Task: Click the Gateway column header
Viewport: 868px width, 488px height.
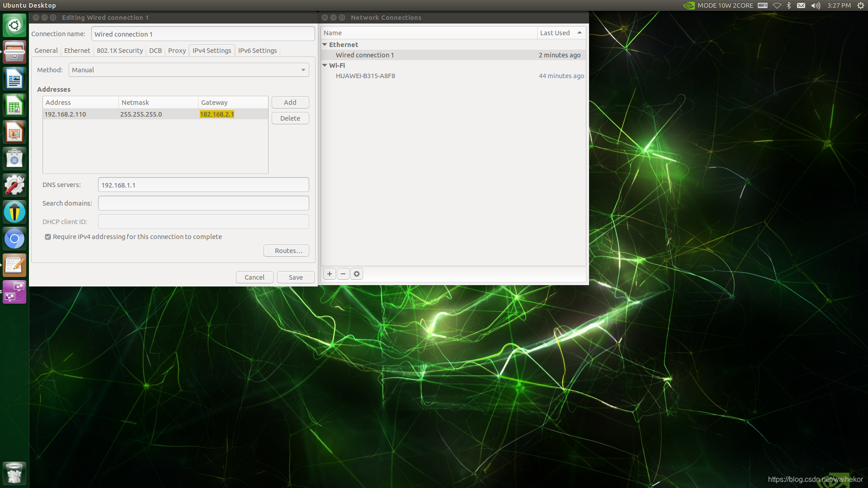Action: click(x=233, y=103)
